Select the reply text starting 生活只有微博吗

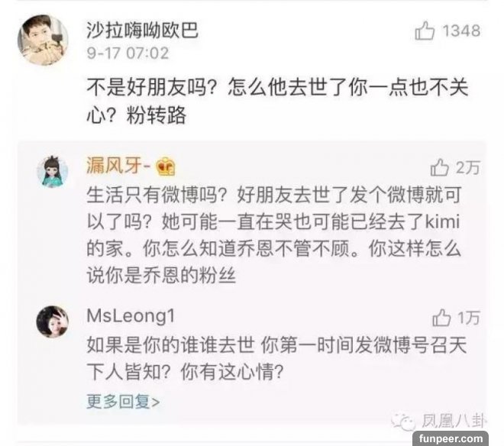pyautogui.click(x=274, y=235)
